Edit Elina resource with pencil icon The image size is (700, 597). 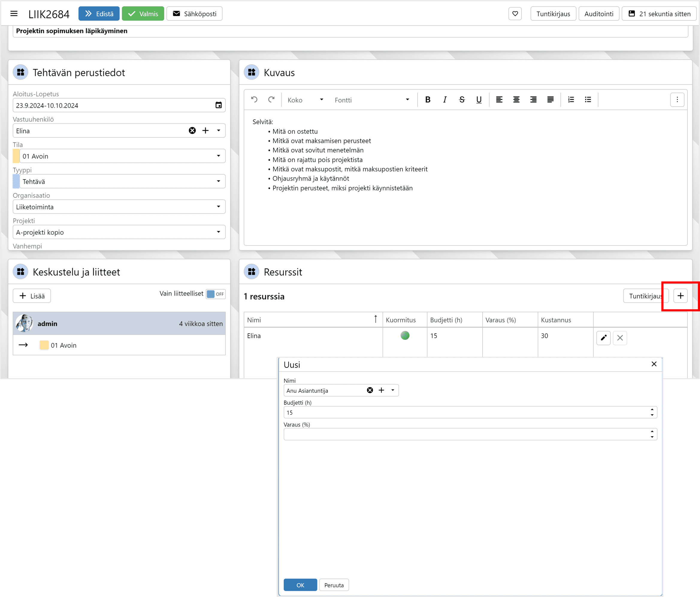(x=603, y=338)
